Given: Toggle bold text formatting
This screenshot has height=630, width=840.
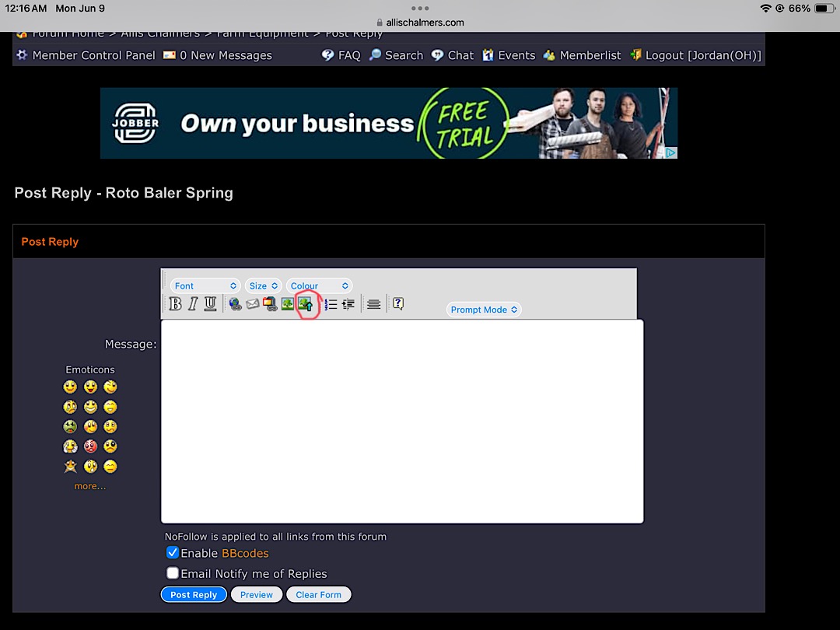Looking at the screenshot, I should (176, 304).
